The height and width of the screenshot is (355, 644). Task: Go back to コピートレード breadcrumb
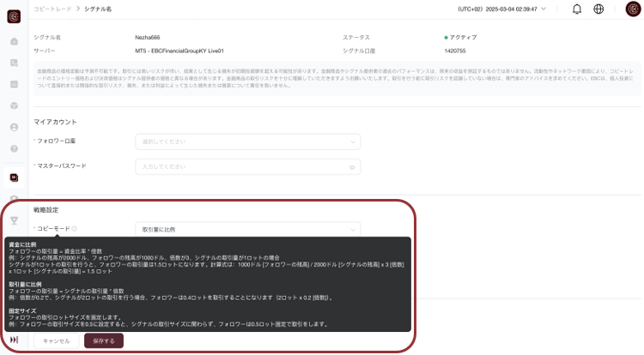(52, 9)
